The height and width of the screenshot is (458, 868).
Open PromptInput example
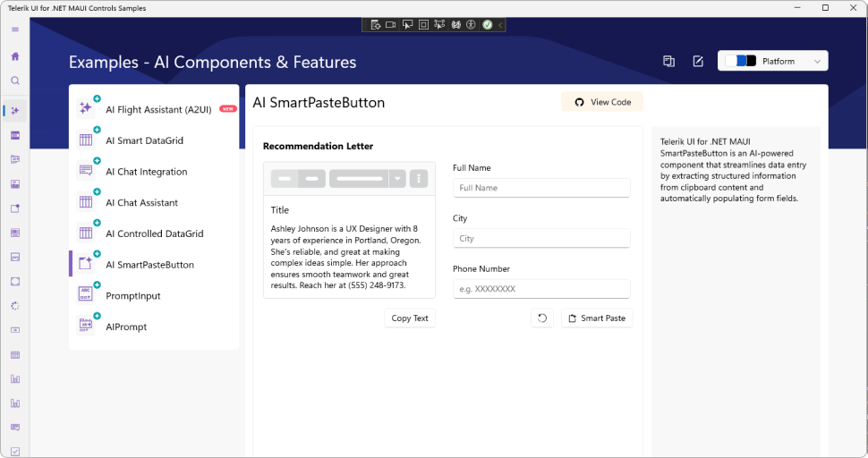point(155,295)
